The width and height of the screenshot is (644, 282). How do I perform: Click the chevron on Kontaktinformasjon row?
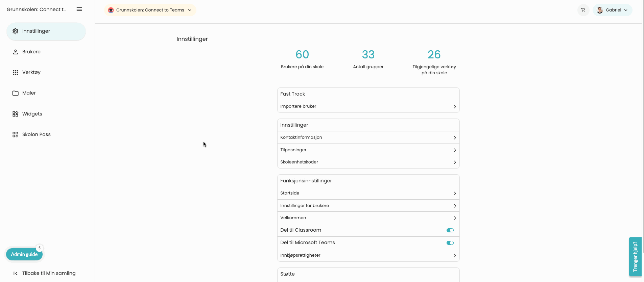[455, 138]
